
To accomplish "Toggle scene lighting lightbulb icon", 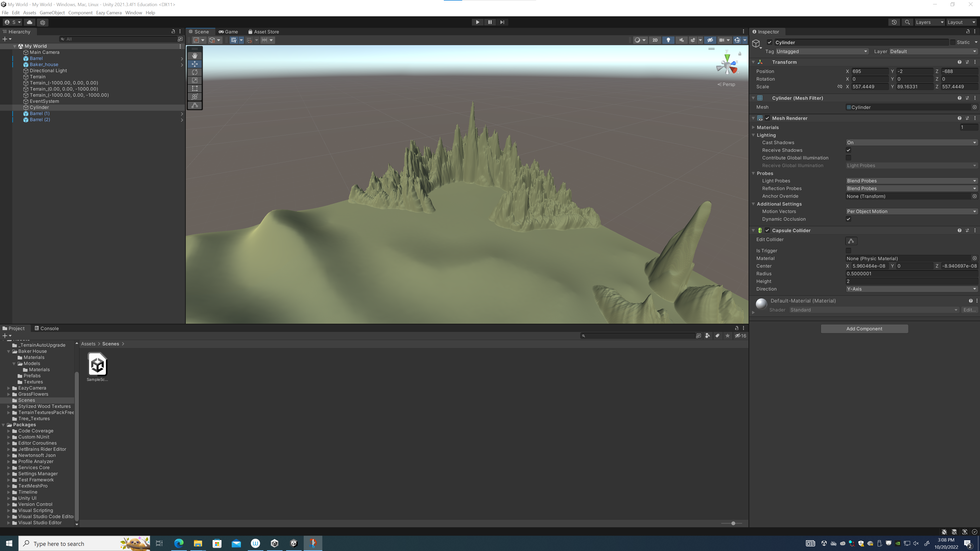I will click(668, 40).
